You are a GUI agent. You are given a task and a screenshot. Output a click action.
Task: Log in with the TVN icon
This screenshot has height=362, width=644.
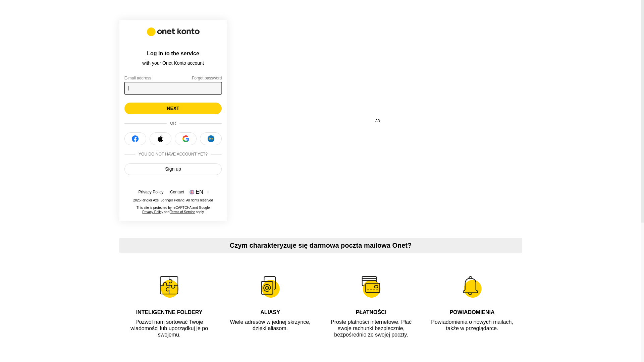211,139
